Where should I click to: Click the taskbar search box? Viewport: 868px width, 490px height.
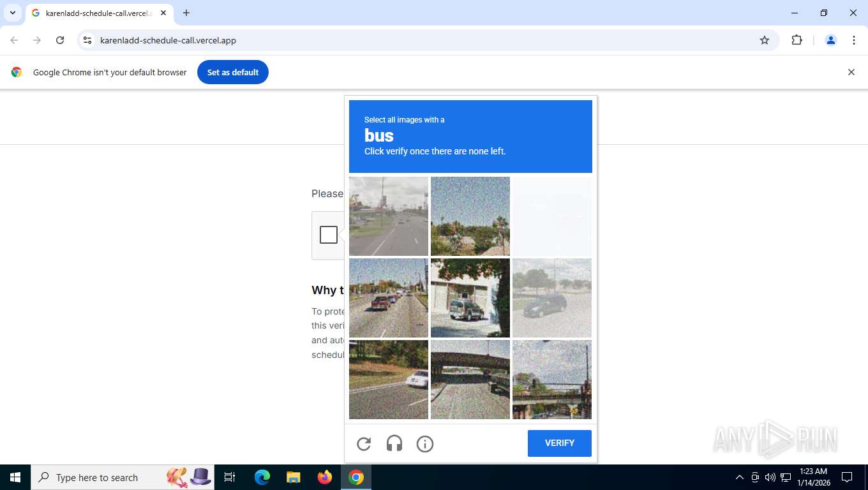point(123,477)
